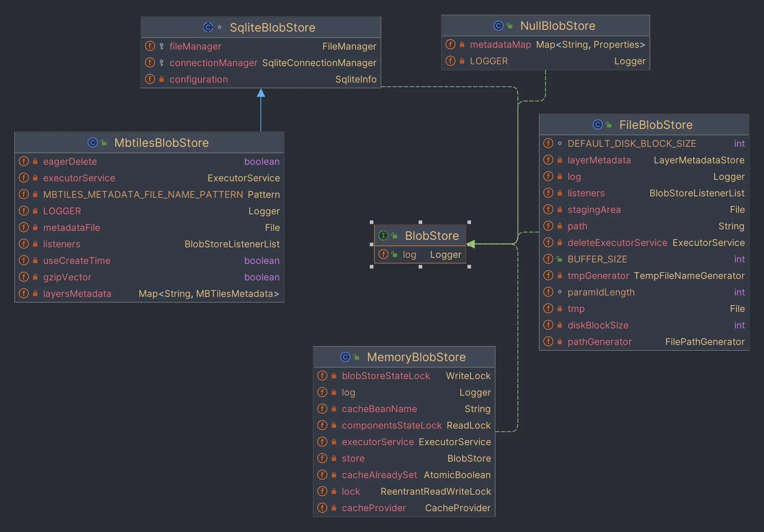Click the class icon beside SqliteBlobStore title
This screenshot has height=532, width=764.
pyautogui.click(x=208, y=27)
